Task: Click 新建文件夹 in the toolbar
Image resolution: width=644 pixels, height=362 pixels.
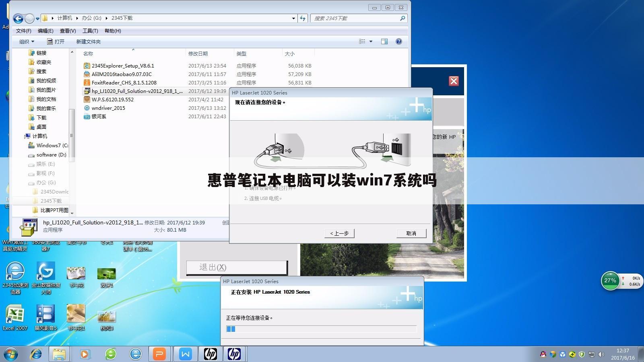Action: click(x=89, y=41)
